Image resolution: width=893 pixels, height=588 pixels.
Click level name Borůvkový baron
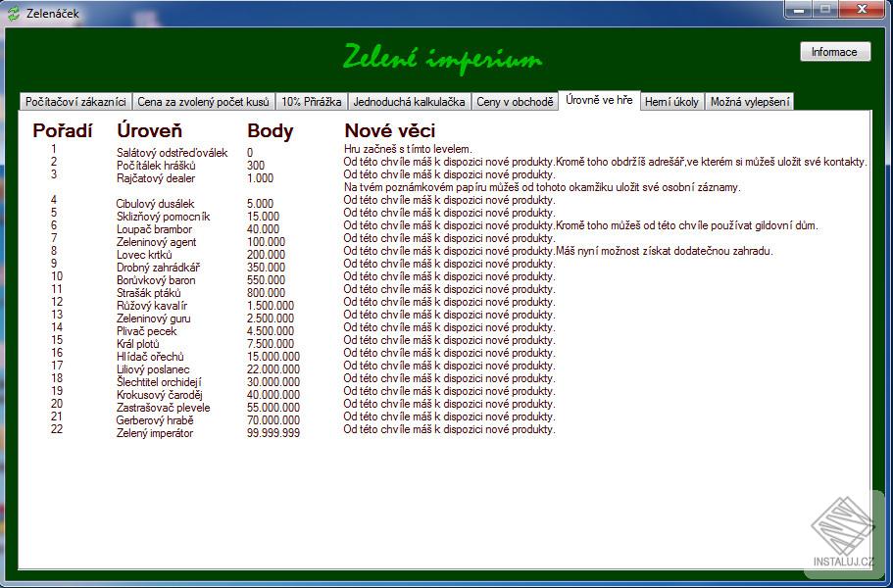click(156, 280)
